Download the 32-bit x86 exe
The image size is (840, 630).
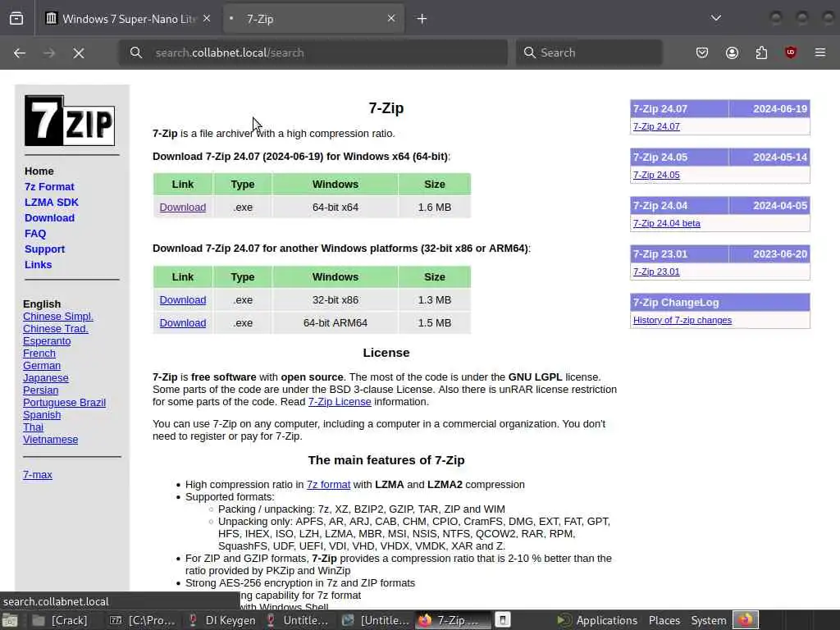183,299
